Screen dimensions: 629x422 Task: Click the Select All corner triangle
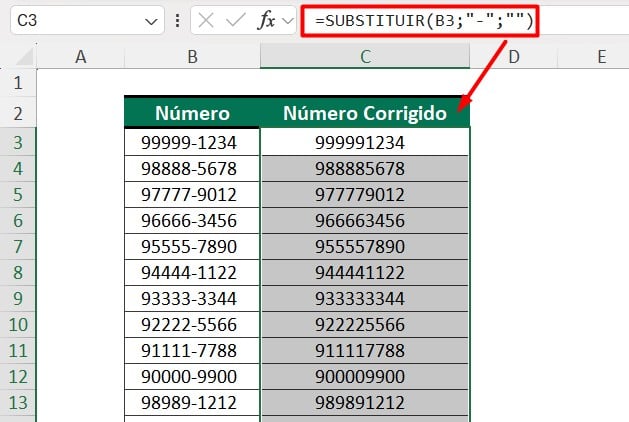point(24,57)
